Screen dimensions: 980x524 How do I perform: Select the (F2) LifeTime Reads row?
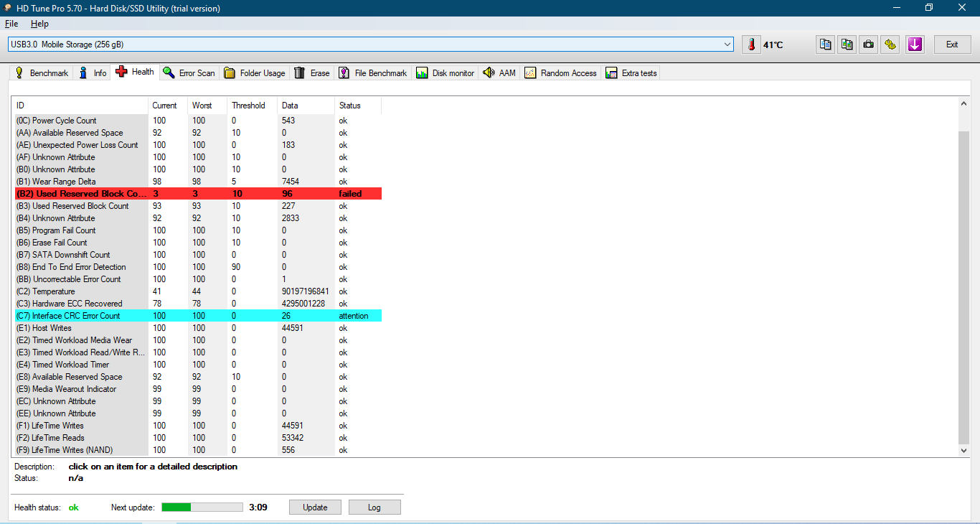[198, 438]
